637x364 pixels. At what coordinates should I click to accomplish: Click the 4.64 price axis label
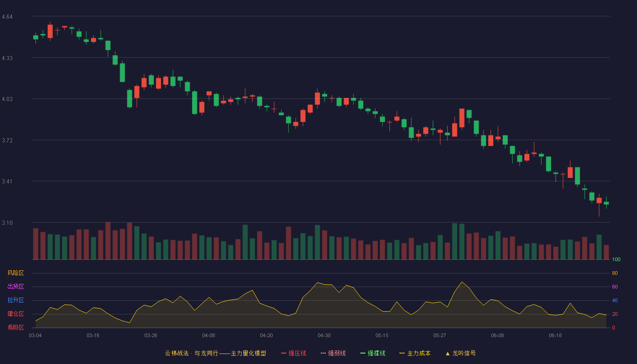pyautogui.click(x=7, y=17)
